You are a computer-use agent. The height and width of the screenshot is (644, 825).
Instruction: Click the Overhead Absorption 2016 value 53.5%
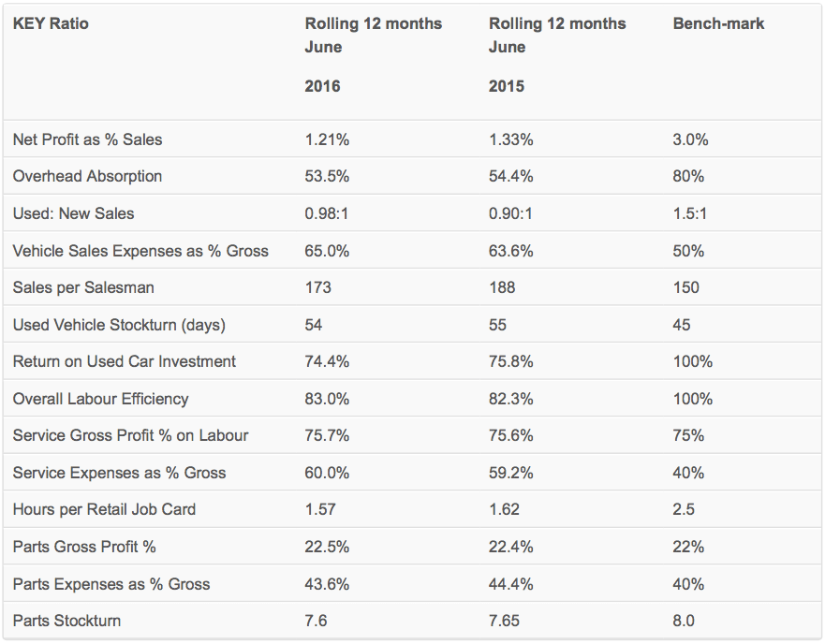[327, 176]
